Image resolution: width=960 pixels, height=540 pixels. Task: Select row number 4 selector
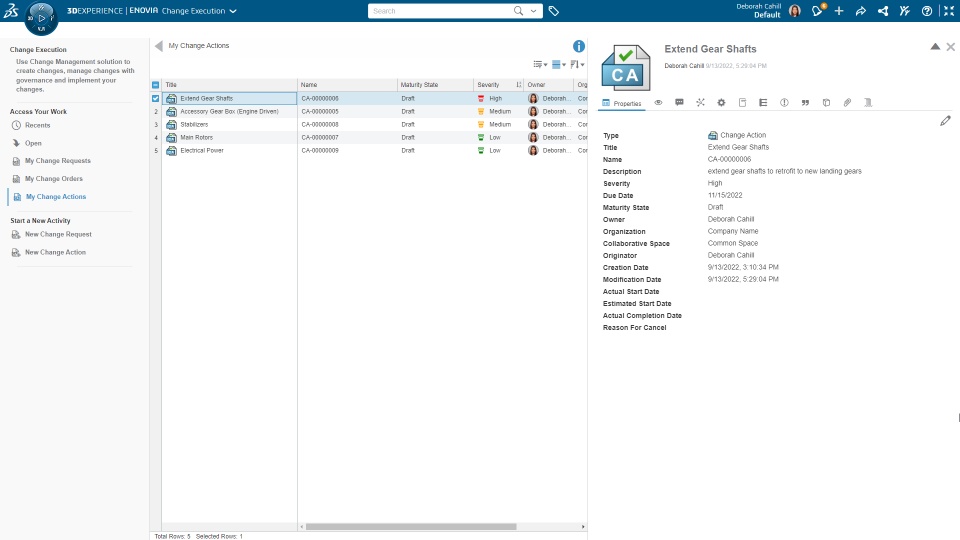[x=156, y=137]
